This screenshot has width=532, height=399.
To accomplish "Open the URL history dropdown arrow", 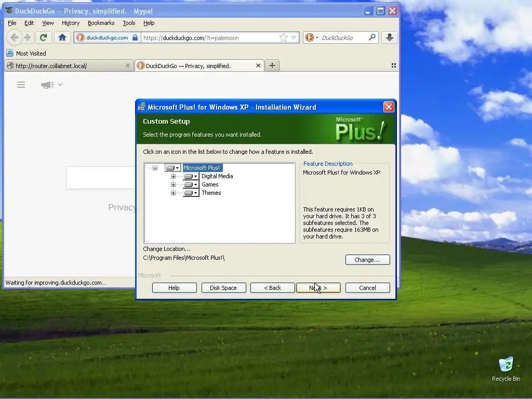I will pos(294,37).
